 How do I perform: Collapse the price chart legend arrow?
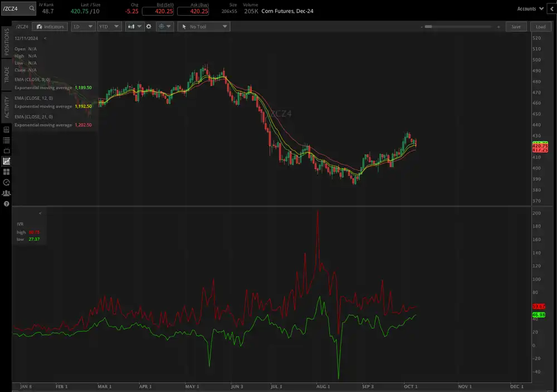point(45,38)
